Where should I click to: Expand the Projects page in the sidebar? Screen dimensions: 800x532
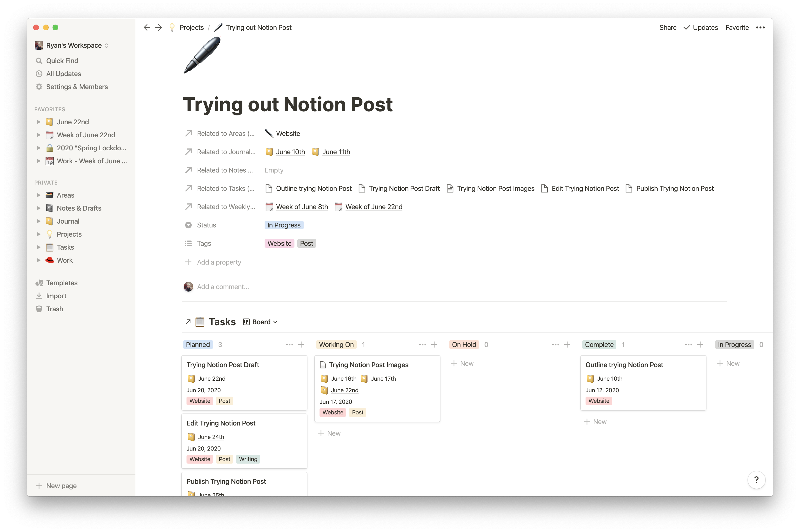click(39, 234)
